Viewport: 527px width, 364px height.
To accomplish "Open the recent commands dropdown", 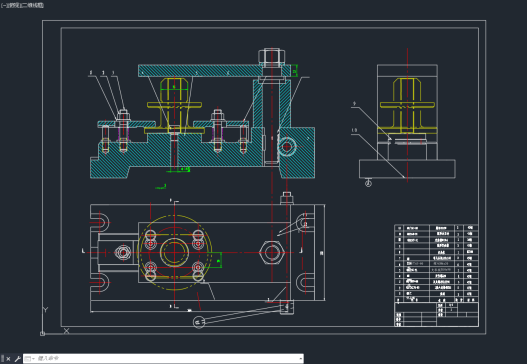I will 29,359.
